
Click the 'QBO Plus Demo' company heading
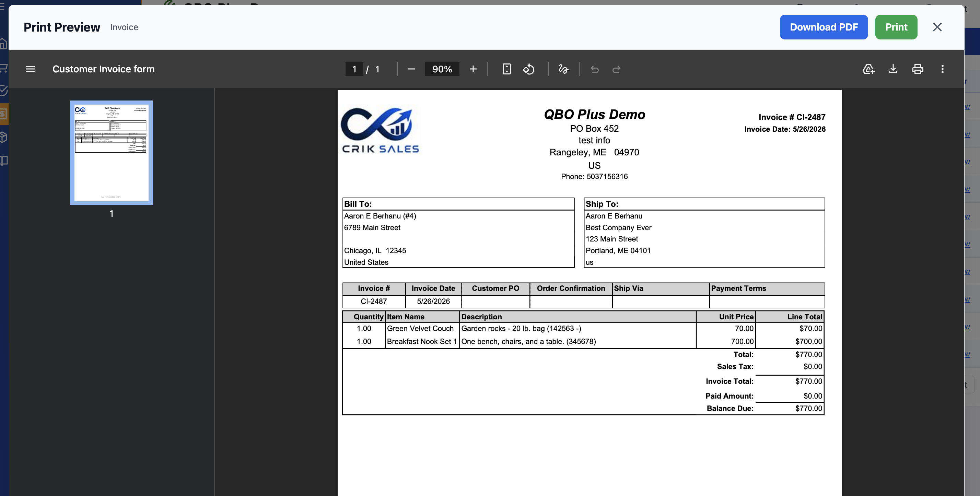pyautogui.click(x=594, y=114)
